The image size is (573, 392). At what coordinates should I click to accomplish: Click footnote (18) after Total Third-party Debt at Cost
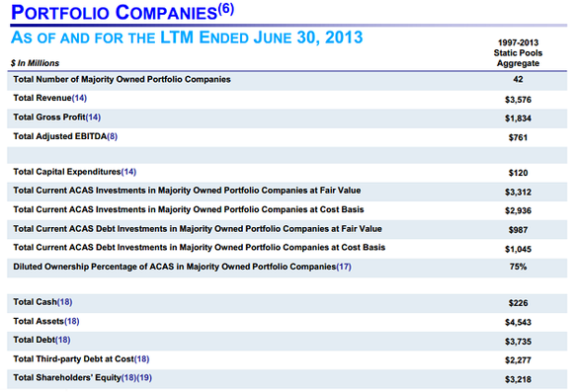(x=142, y=359)
